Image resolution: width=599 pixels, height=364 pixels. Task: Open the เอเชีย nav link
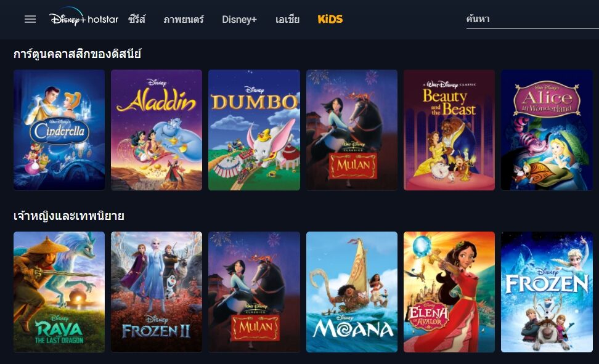pos(287,19)
